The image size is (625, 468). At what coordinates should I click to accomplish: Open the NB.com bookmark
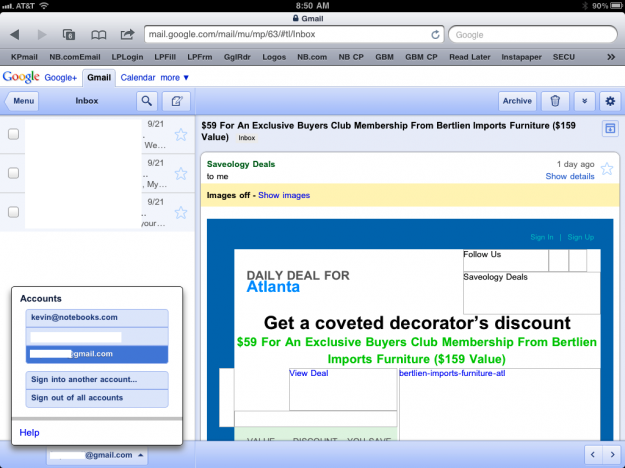click(312, 57)
